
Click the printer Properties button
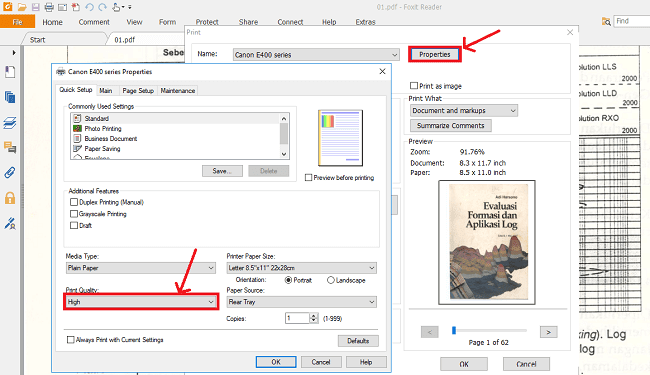(434, 54)
